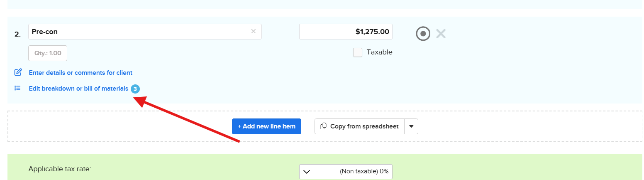The height and width of the screenshot is (180, 644).
Task: Click the + Add new line item button
Action: (266, 126)
